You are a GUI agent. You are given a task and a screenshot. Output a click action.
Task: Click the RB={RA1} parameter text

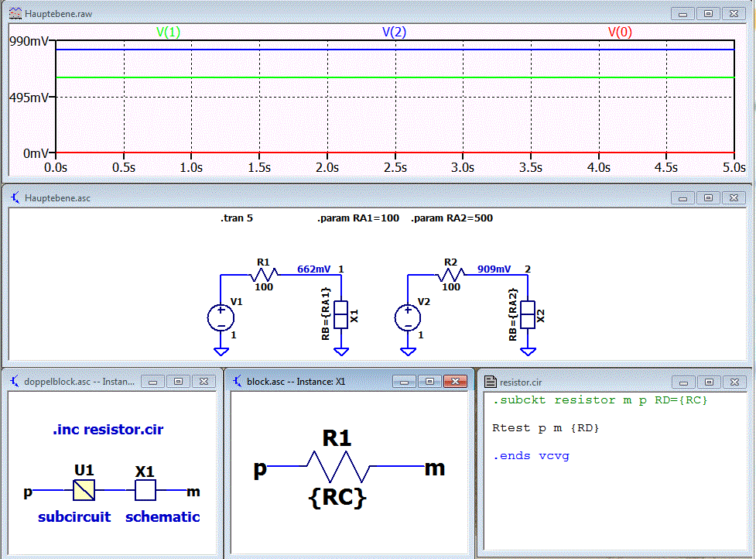(x=326, y=314)
